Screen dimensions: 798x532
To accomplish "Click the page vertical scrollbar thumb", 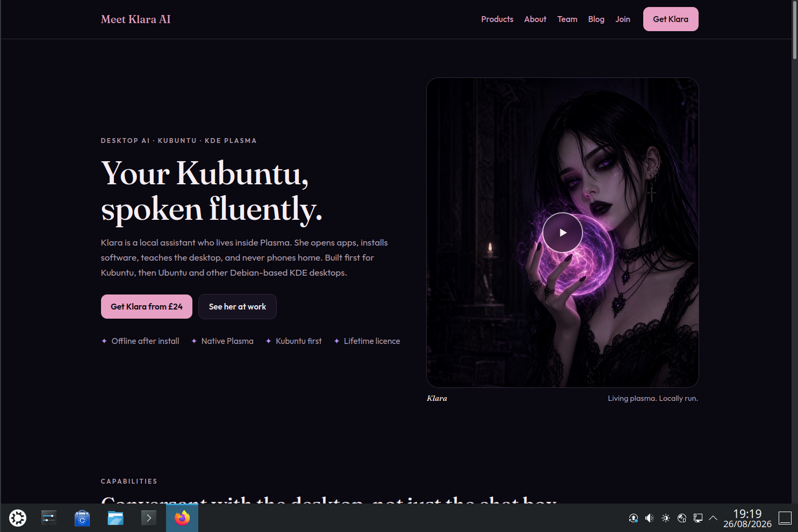I will coord(795,30).
